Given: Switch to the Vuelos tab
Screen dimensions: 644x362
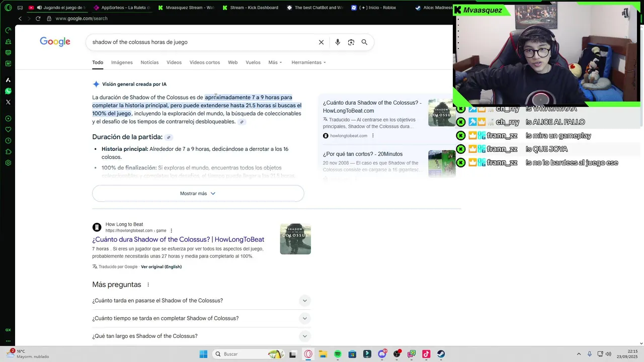Looking at the screenshot, I should click(253, 62).
